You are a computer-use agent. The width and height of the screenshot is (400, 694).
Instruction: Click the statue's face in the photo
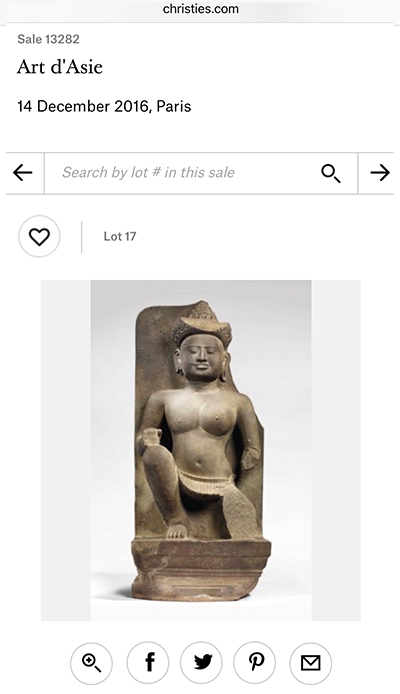(201, 356)
